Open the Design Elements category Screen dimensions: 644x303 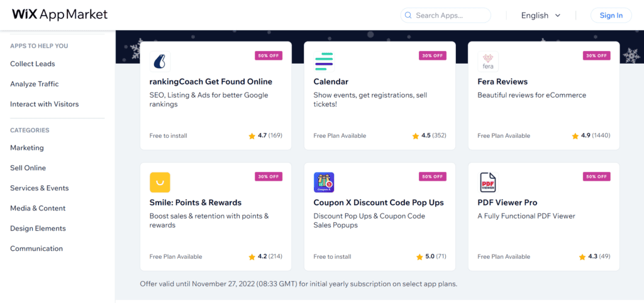click(x=38, y=228)
